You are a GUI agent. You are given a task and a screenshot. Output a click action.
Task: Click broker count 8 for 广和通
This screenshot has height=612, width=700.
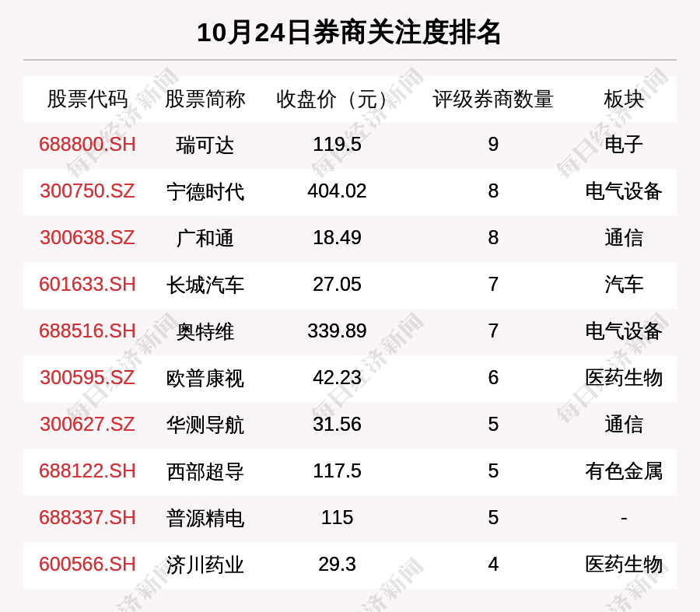(493, 237)
